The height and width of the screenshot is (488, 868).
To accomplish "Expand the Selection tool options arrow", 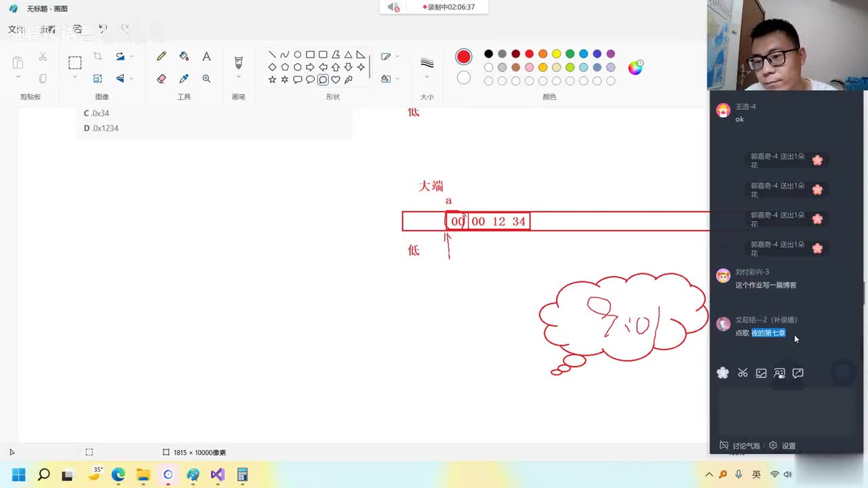I will [x=75, y=77].
